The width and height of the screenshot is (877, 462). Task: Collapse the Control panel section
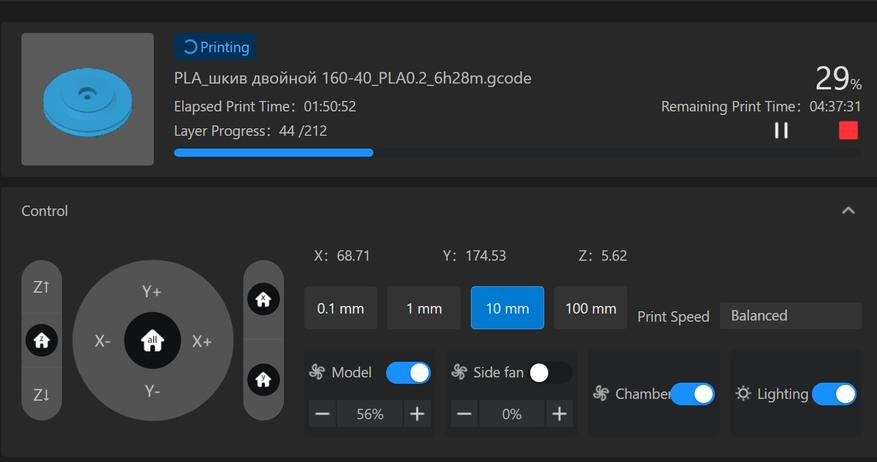coord(848,211)
